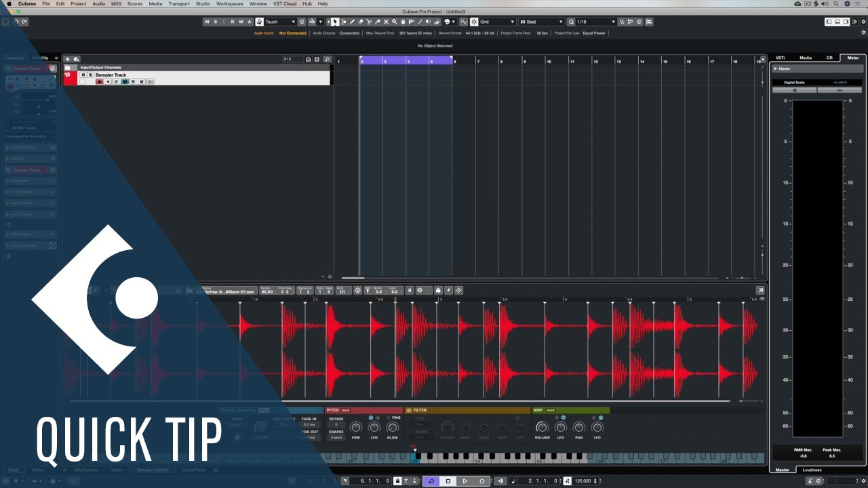Image resolution: width=868 pixels, height=488 pixels.
Task: Select the Split scissors tool
Action: click(369, 22)
